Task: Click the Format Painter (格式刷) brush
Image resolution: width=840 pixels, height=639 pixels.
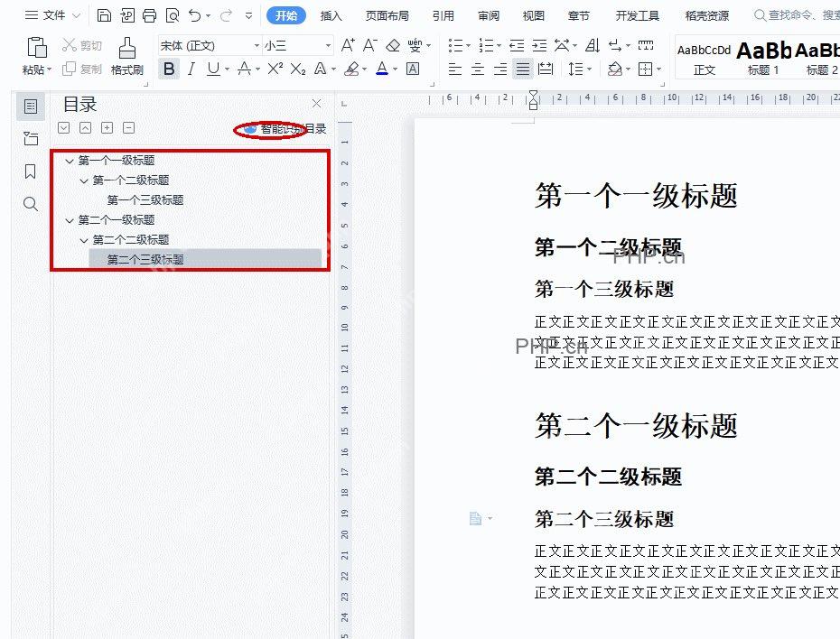Action: tap(127, 48)
